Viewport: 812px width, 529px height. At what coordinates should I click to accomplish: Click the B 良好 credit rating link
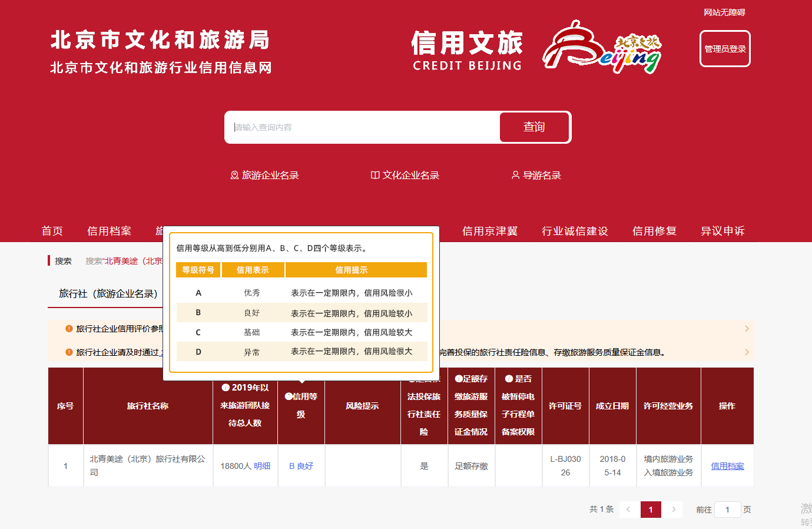click(301, 466)
